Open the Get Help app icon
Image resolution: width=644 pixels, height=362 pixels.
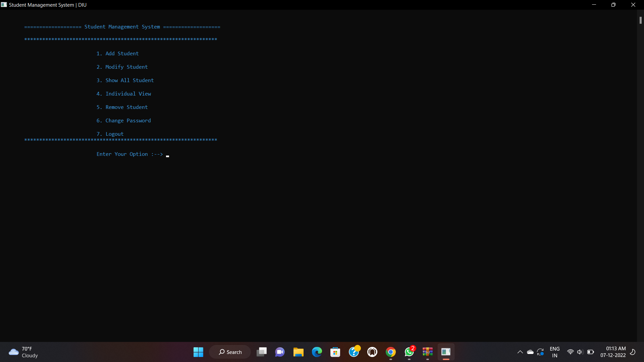[x=354, y=352]
